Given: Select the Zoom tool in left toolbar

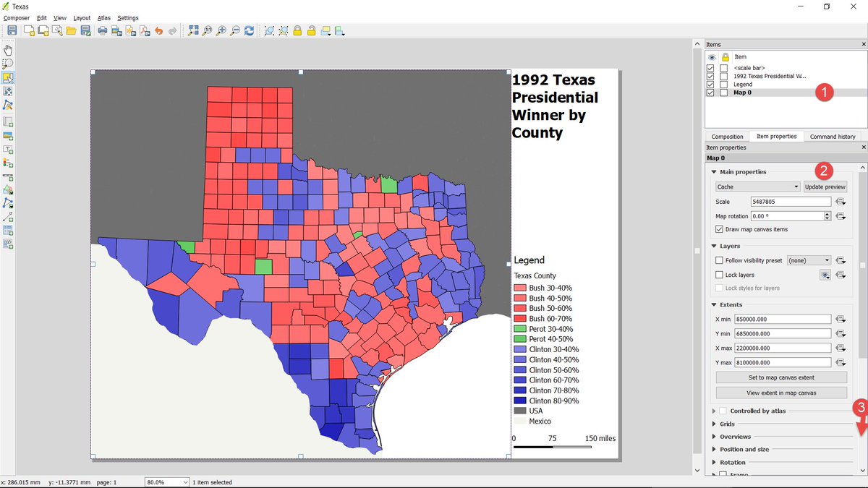Looking at the screenshot, I should (x=8, y=64).
